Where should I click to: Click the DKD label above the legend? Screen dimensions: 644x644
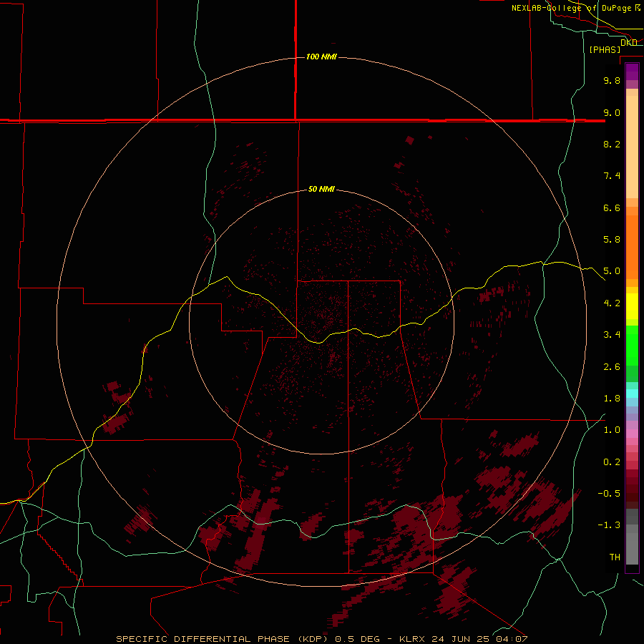click(x=629, y=43)
